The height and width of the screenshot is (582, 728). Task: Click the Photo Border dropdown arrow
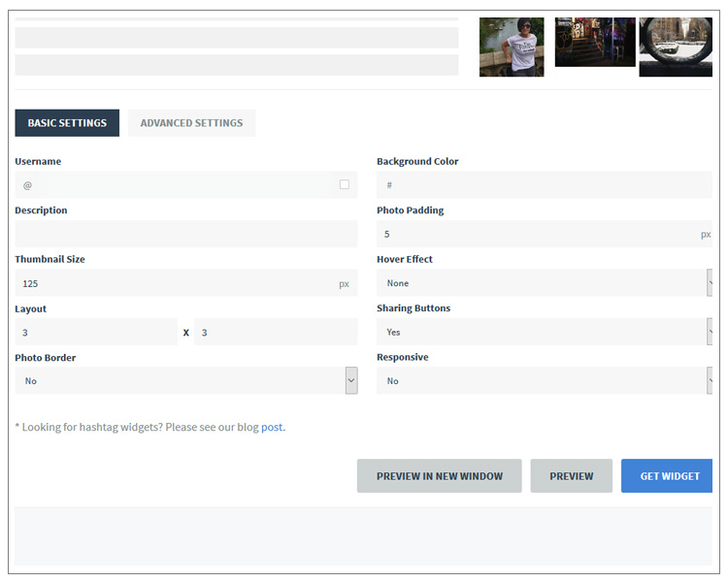click(351, 380)
